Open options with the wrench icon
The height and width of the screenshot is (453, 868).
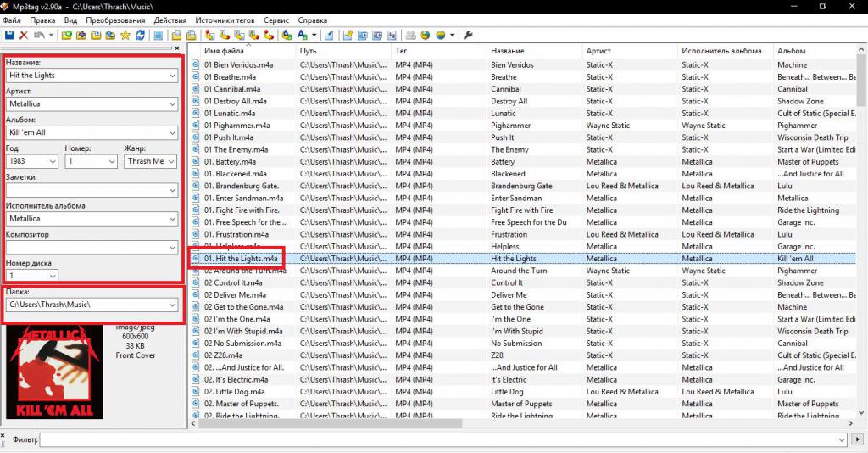(468, 35)
